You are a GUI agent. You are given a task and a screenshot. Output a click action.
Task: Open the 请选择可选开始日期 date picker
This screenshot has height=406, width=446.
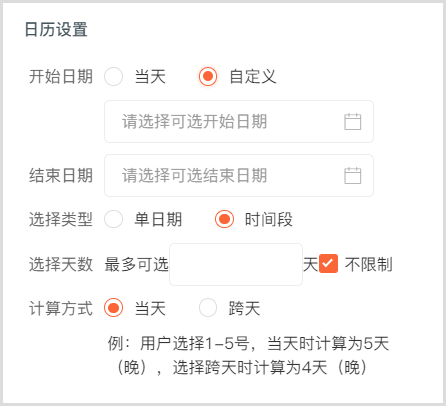tap(239, 121)
